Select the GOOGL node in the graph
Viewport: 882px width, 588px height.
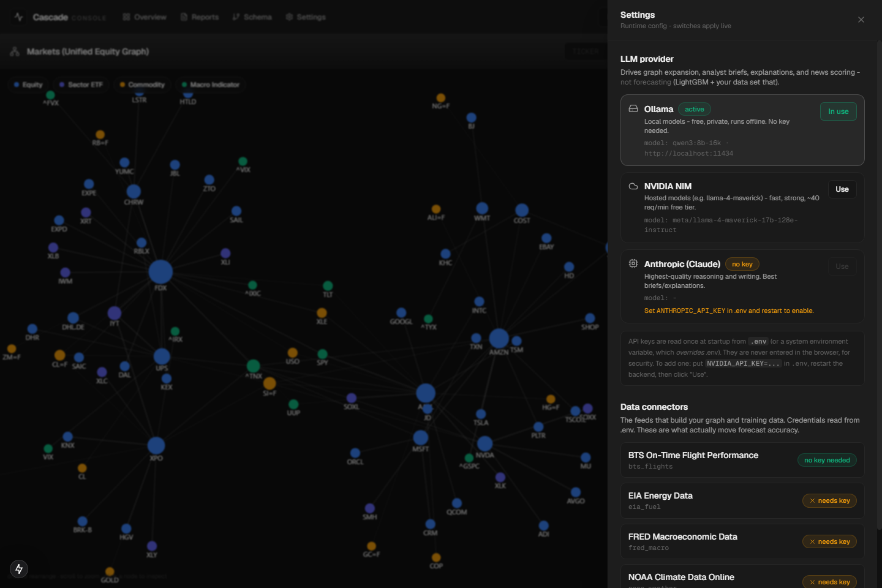[401, 313]
